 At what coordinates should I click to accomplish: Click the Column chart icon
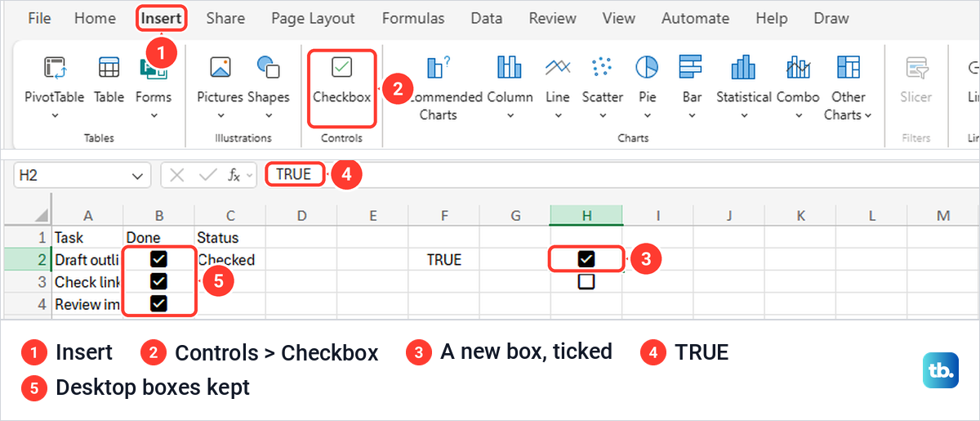pos(510,67)
